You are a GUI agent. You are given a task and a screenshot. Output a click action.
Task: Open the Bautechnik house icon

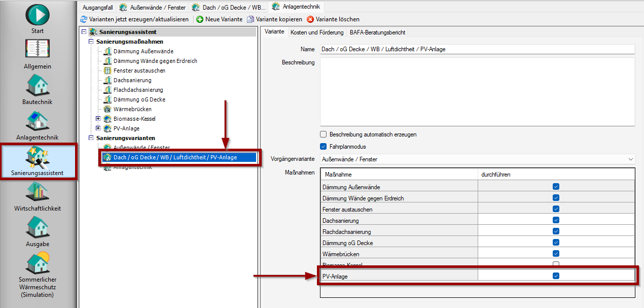[x=38, y=85]
